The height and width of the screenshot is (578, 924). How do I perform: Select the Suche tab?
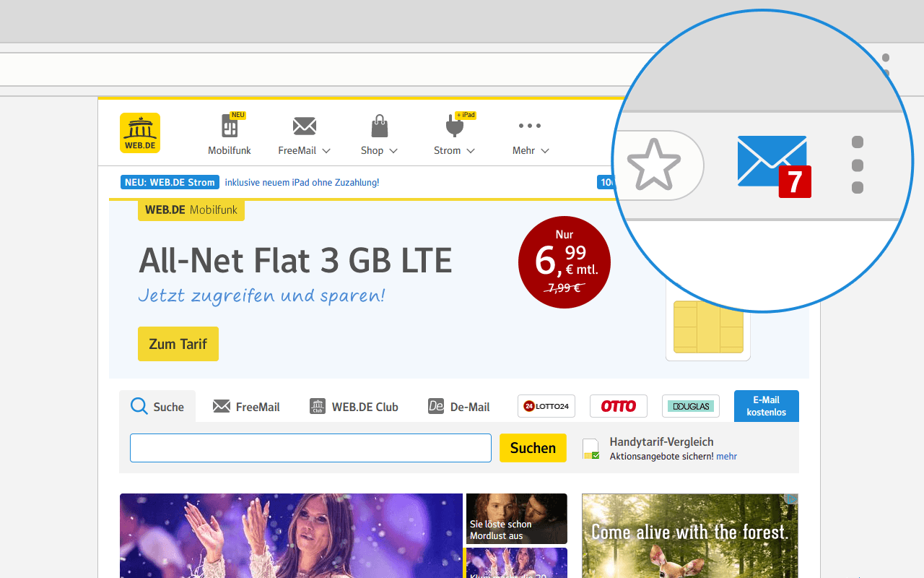click(x=157, y=407)
